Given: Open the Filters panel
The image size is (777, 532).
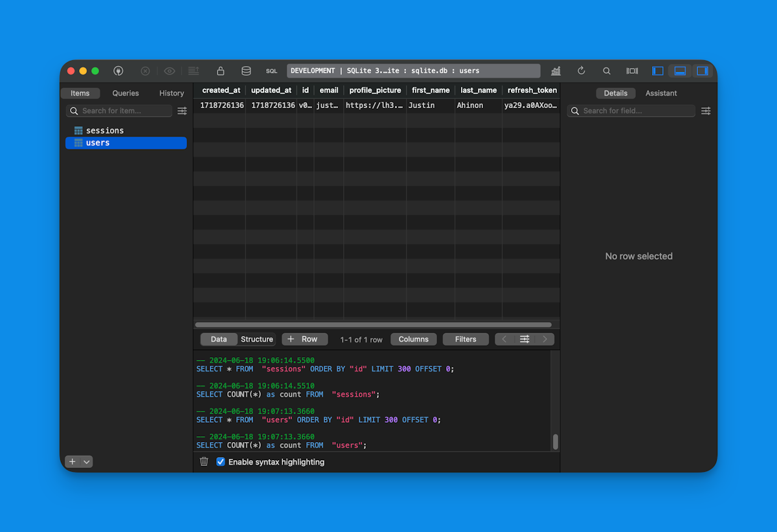Looking at the screenshot, I should point(466,338).
